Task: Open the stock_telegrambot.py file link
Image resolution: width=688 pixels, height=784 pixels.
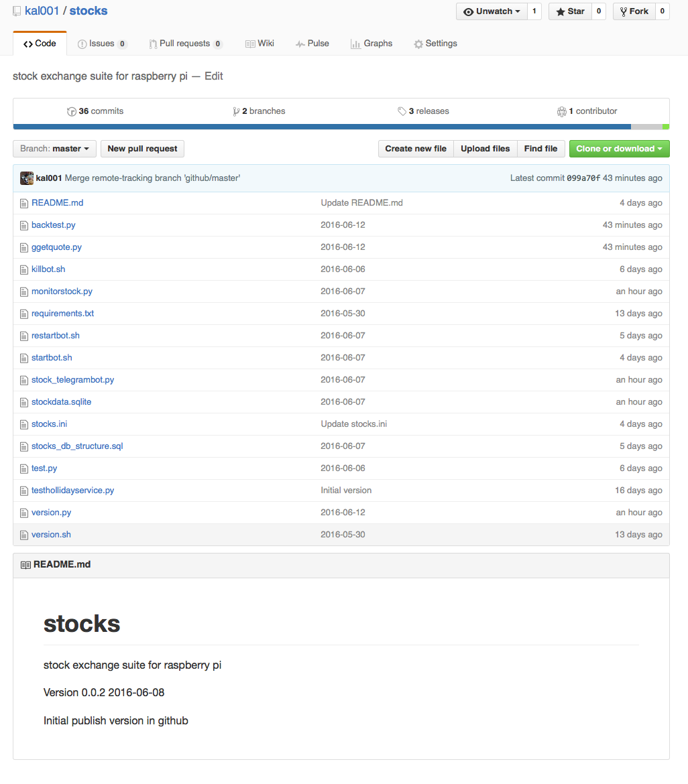Action: click(72, 379)
